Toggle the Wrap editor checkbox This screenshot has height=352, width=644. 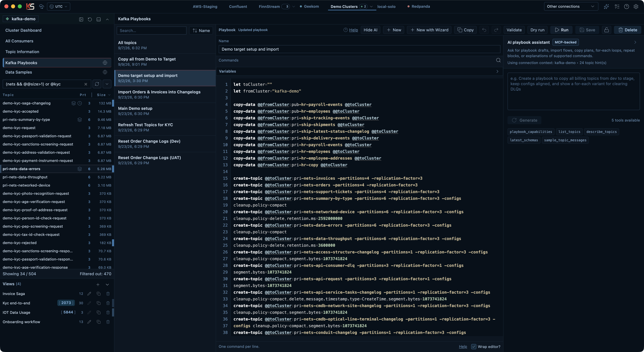pyautogui.click(x=474, y=346)
